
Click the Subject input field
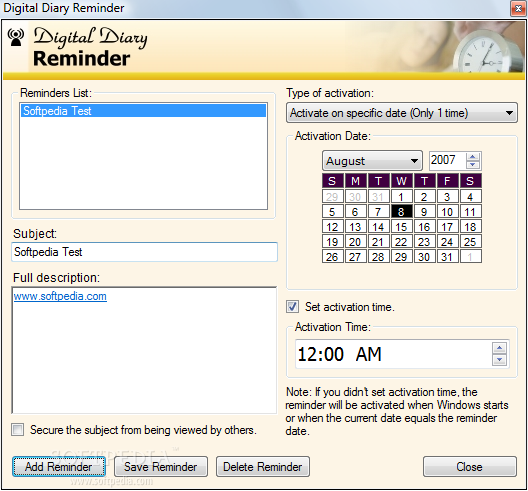pos(144,252)
